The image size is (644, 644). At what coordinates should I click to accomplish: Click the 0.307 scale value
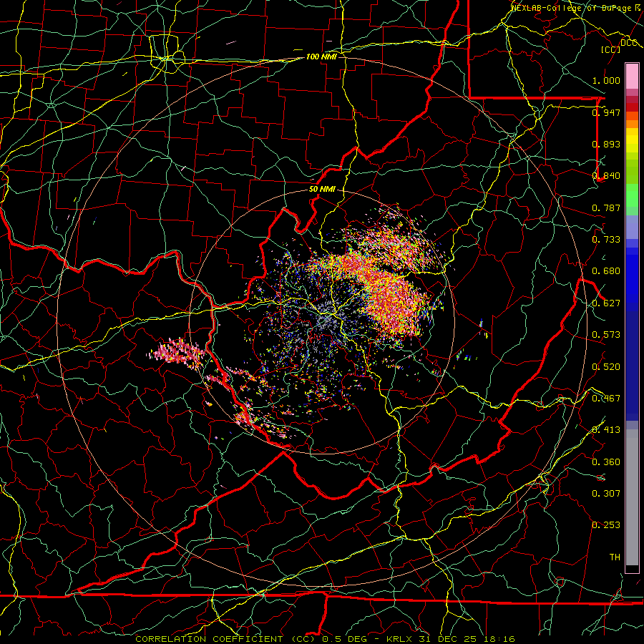pos(606,494)
